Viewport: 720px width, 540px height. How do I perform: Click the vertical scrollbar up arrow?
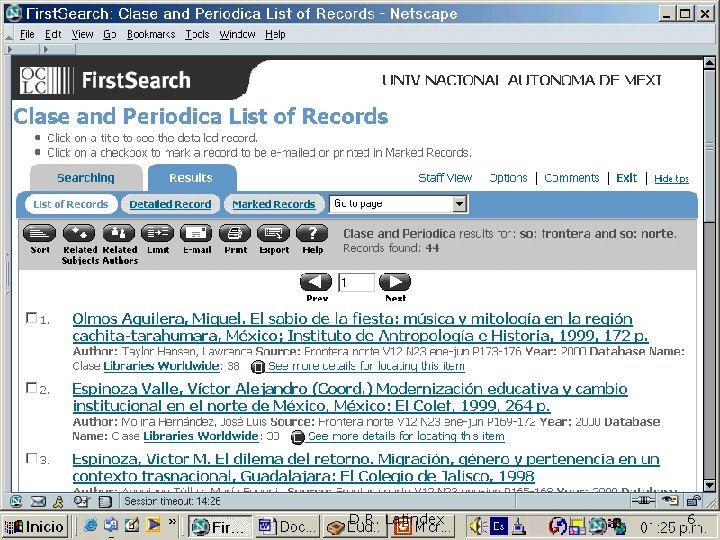pyautogui.click(x=709, y=62)
